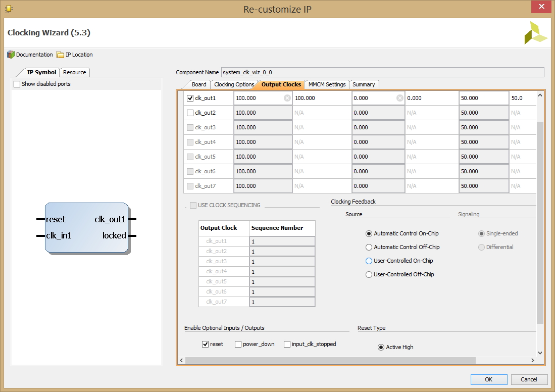Click the scroll down arrow
The width and height of the screenshot is (555, 392).
pyautogui.click(x=540, y=353)
